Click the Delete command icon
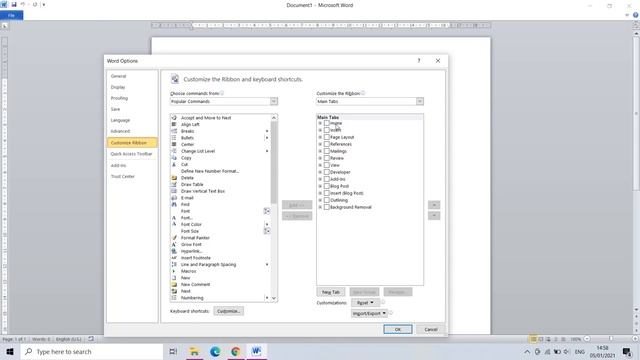The height and width of the screenshot is (360, 640). 174,178
